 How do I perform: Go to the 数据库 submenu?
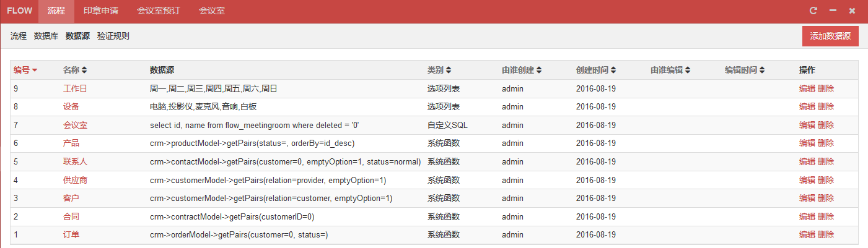[46, 36]
